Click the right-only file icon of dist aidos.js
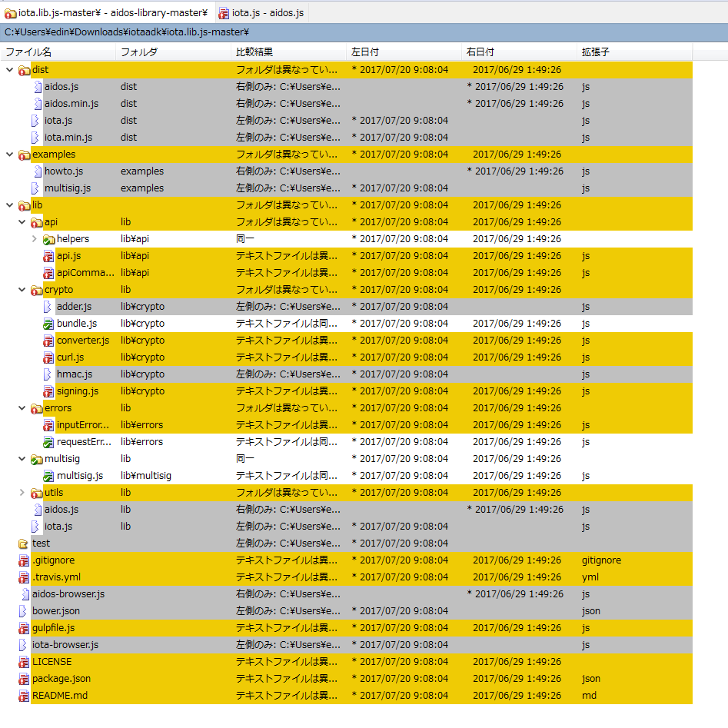The image size is (728, 728). coord(38,87)
